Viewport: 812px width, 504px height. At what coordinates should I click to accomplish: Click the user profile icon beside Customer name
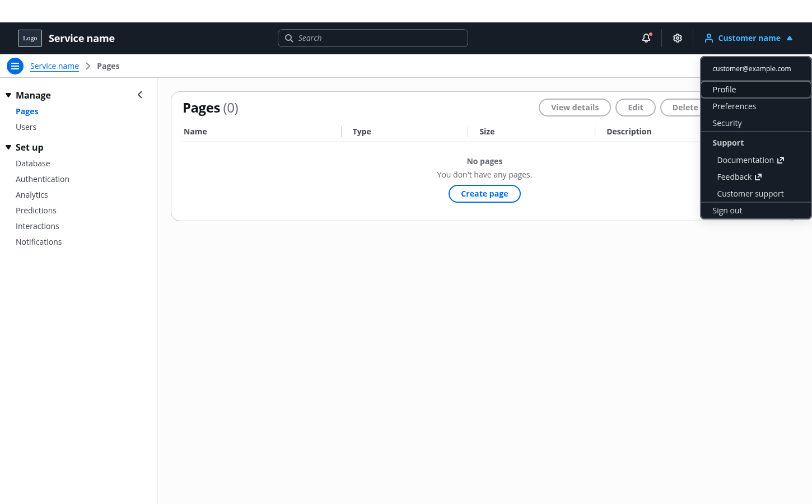709,38
